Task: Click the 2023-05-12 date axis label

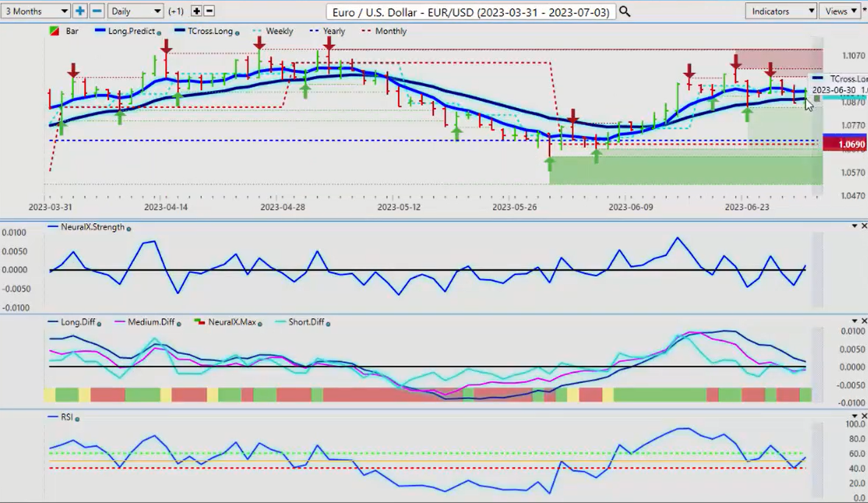Action: click(x=399, y=207)
